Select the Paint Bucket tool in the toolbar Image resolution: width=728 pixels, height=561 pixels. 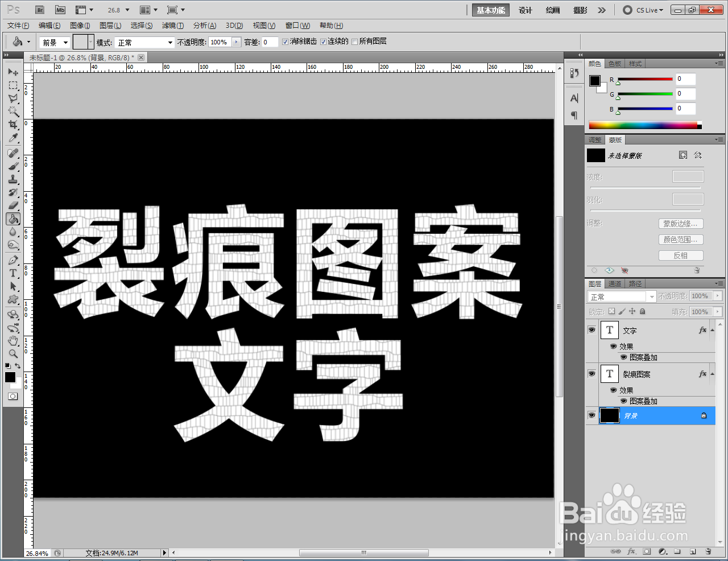(x=13, y=218)
